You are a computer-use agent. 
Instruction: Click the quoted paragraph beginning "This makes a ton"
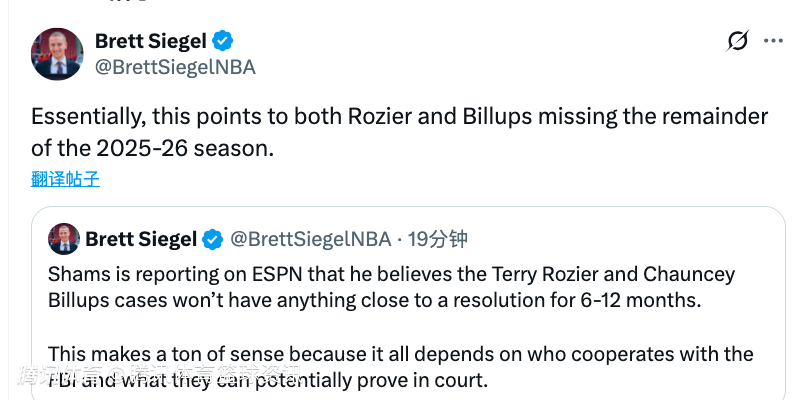pos(400,366)
